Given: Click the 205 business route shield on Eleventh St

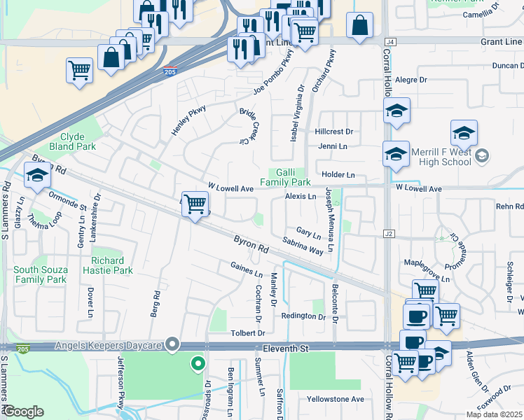Looking at the screenshot, I should (23, 349).
